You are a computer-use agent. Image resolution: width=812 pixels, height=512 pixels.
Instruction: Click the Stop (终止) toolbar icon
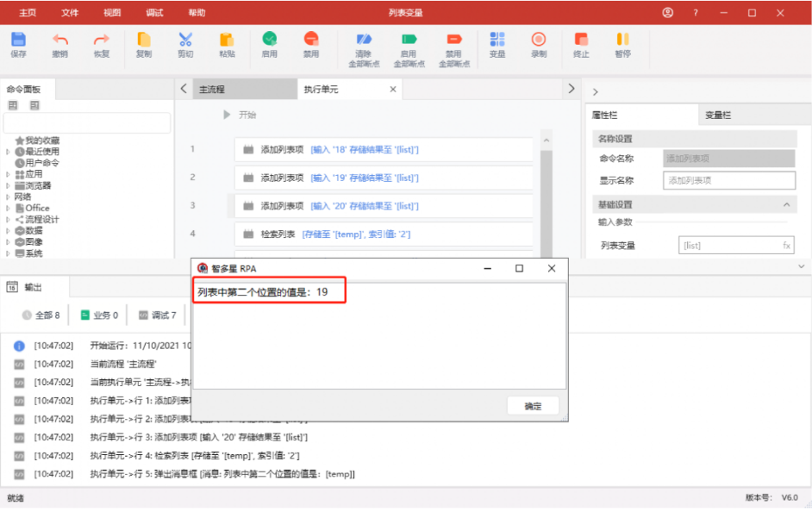(x=581, y=41)
